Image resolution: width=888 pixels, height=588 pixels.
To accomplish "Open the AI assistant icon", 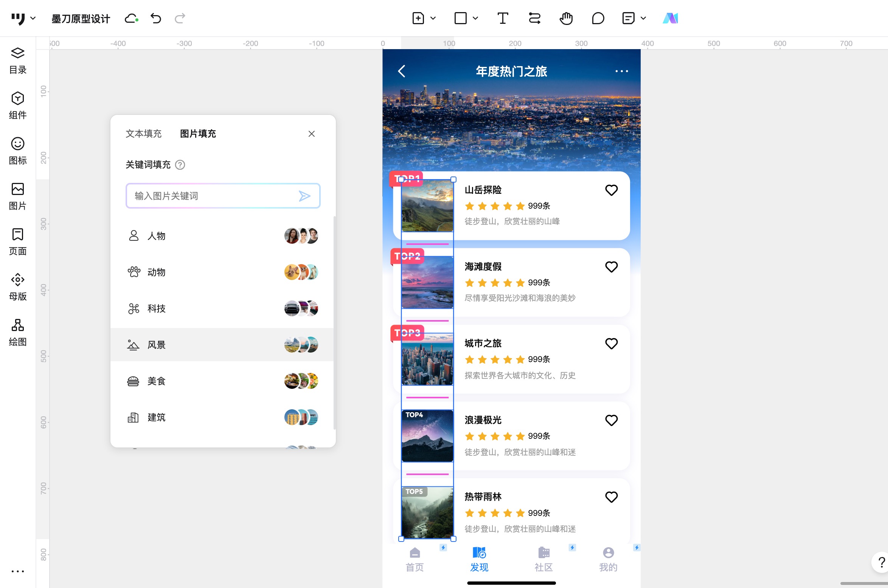I will [x=670, y=18].
